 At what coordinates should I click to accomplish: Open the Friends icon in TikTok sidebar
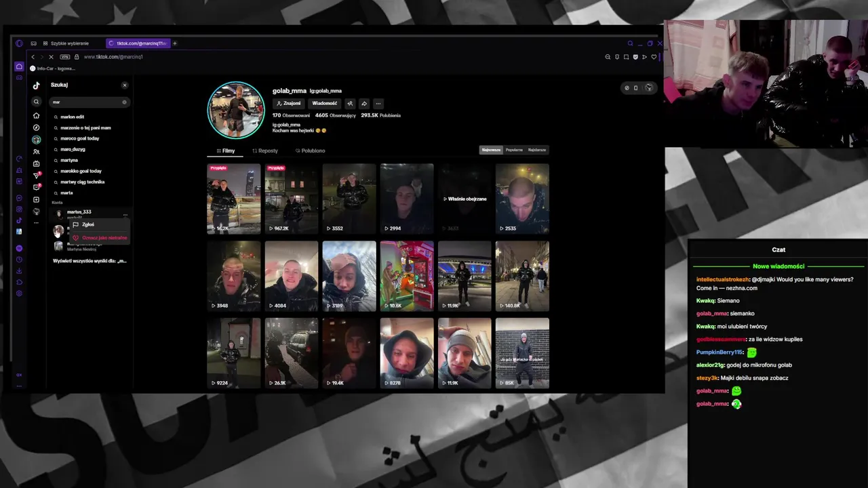pyautogui.click(x=37, y=152)
